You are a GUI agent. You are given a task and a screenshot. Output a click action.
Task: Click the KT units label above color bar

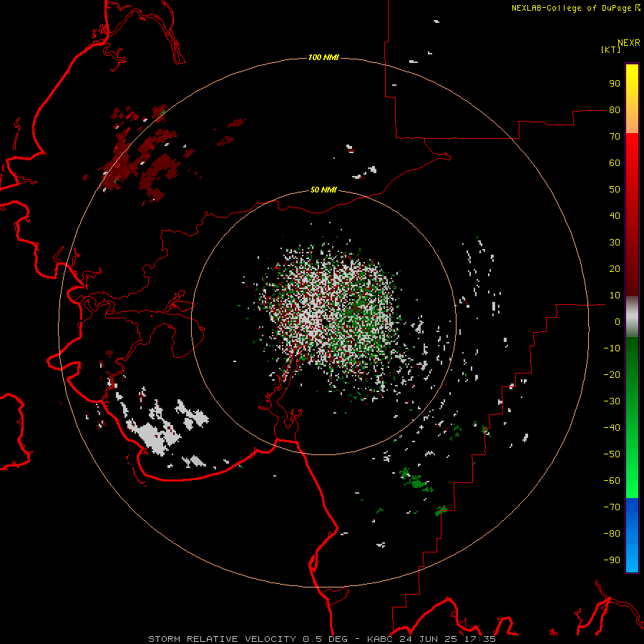coord(611,49)
